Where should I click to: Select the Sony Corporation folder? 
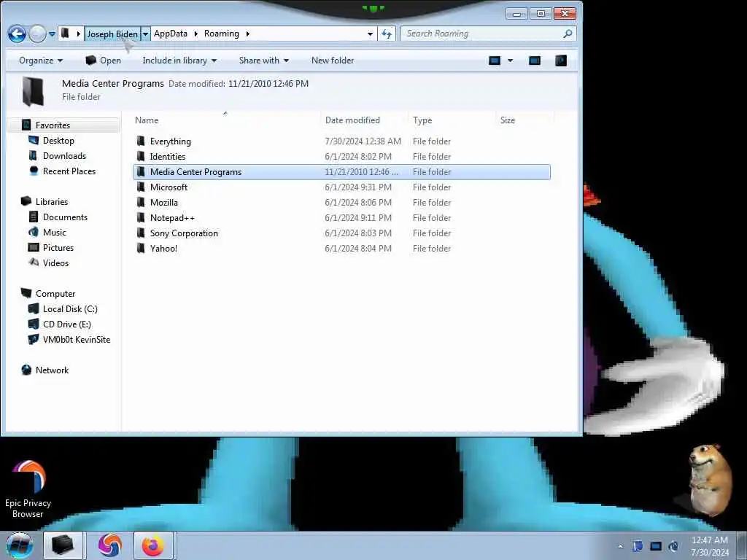[x=184, y=233]
